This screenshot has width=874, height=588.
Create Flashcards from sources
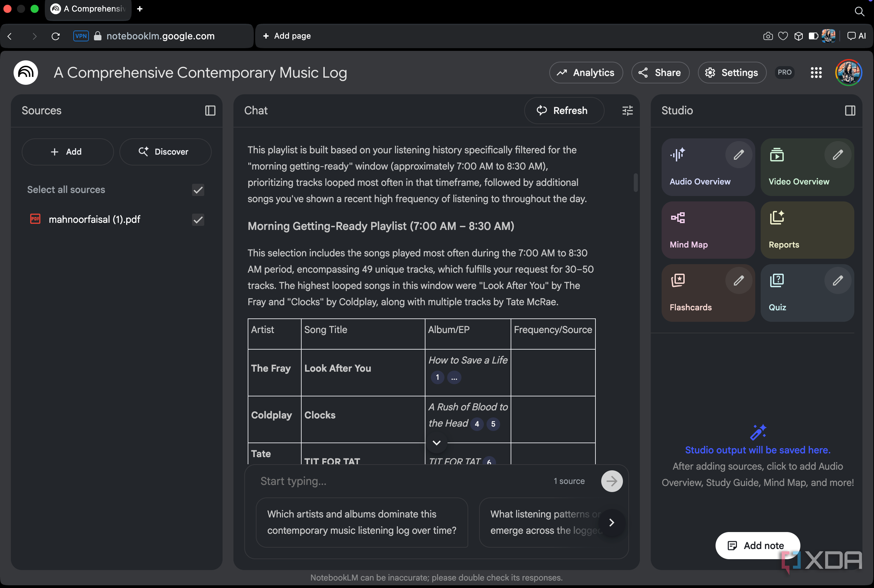click(x=708, y=293)
